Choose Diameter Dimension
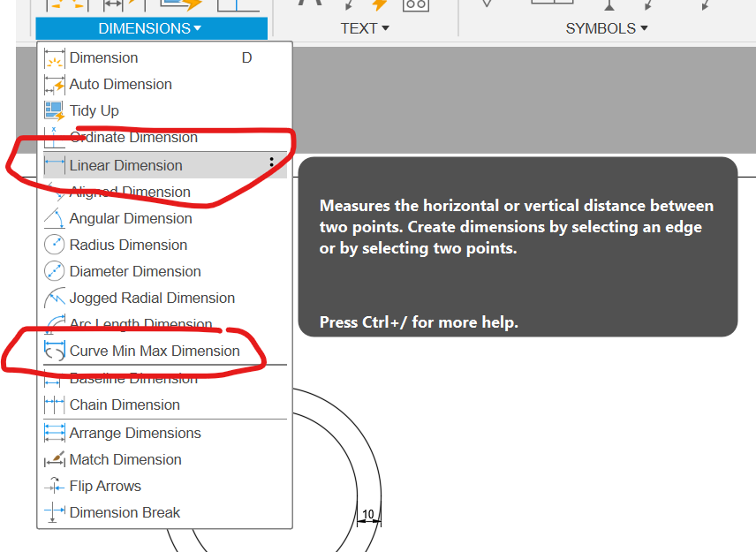 pos(165,271)
